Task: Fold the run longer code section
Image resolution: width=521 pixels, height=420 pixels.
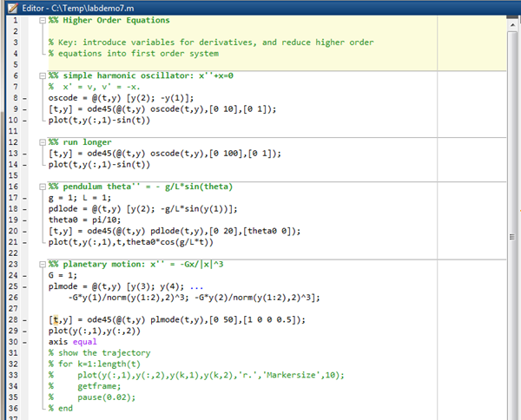Action: point(43,142)
